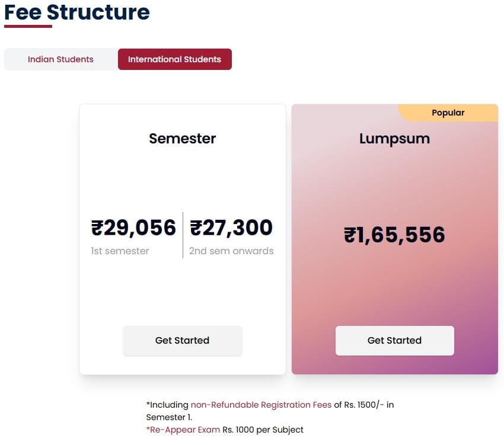Screen dimensions: 504x445
Task: Switch to the Indian Students tab
Action: pos(60,59)
